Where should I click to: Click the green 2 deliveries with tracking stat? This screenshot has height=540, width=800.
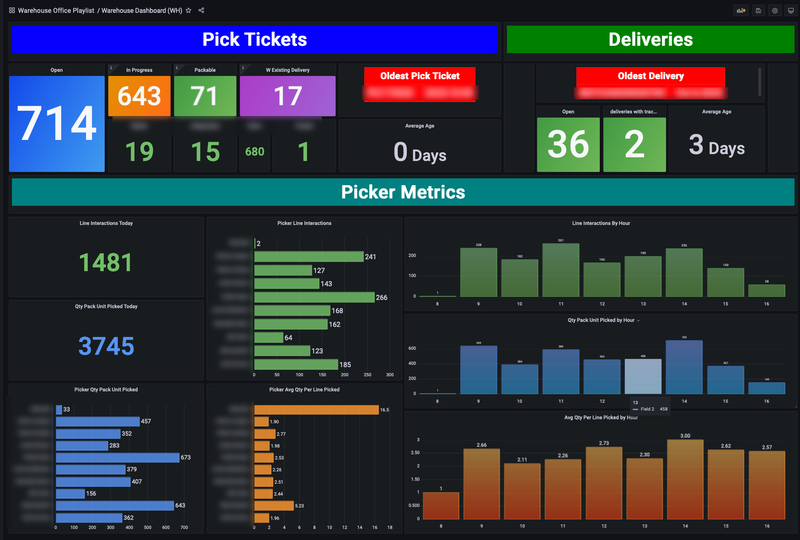point(634,144)
